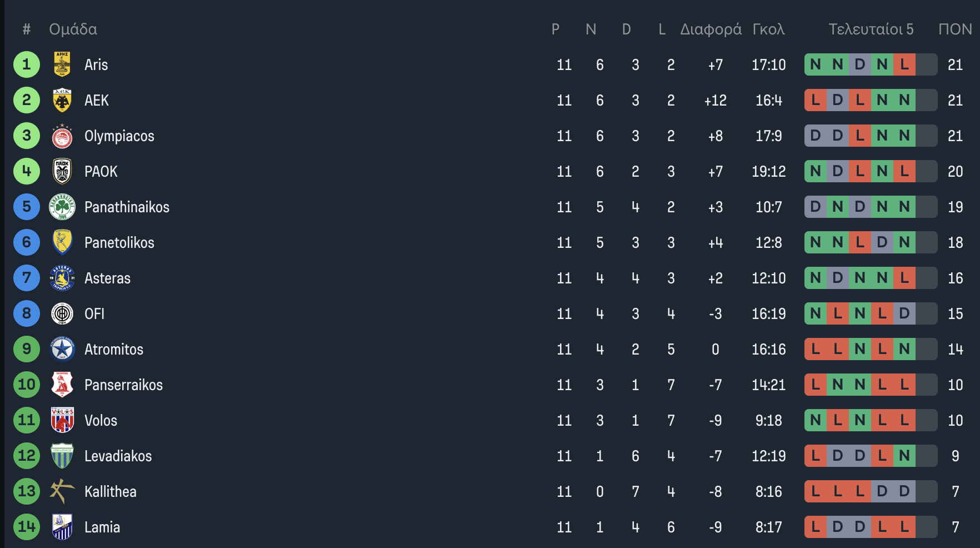Sort by the ΠΟΝ points column
980x548 pixels.
pos(955,29)
